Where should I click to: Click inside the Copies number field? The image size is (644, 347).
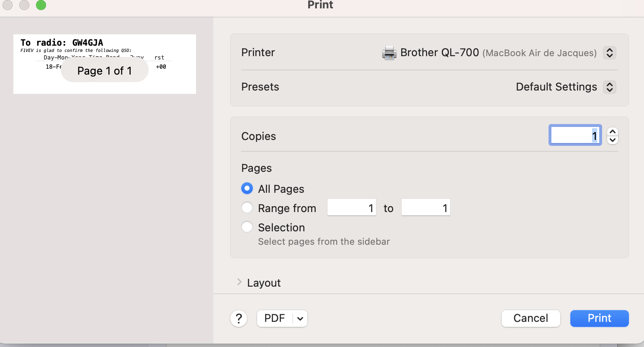[x=574, y=135]
